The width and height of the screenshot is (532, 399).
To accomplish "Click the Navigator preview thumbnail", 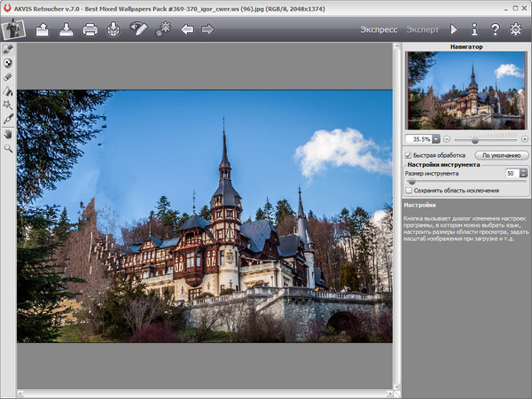I will (x=465, y=90).
